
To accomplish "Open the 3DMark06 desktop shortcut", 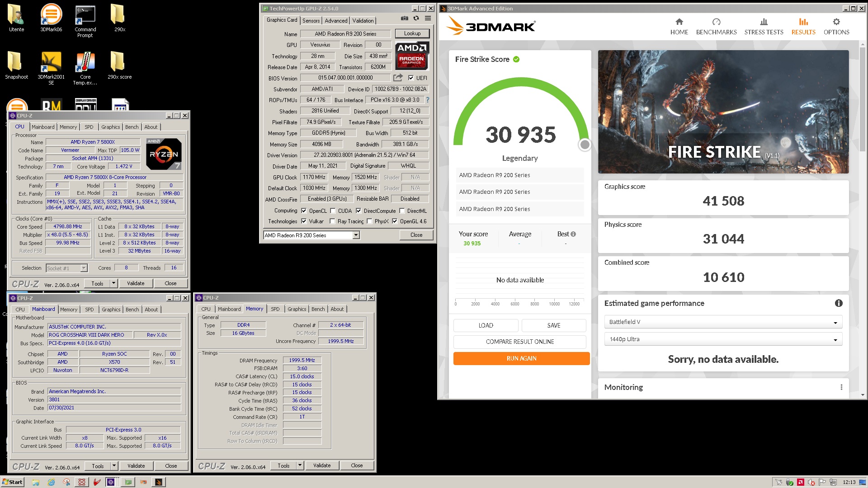I will coord(51,18).
